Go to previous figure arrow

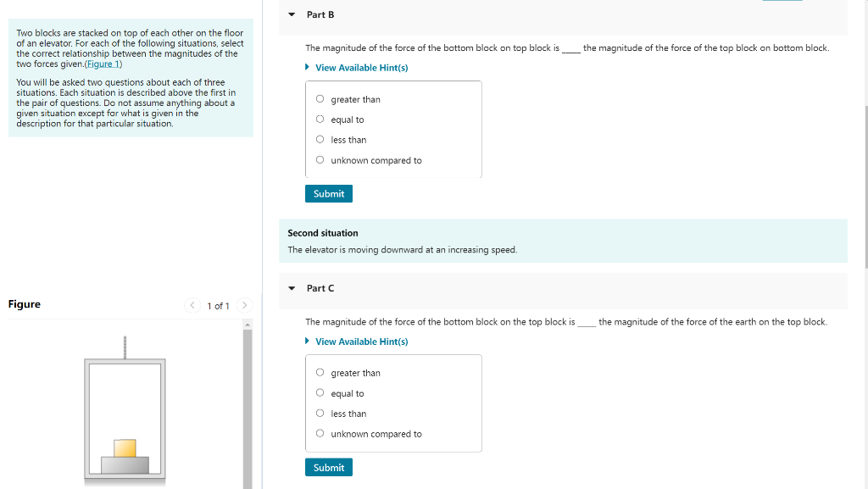tap(192, 305)
